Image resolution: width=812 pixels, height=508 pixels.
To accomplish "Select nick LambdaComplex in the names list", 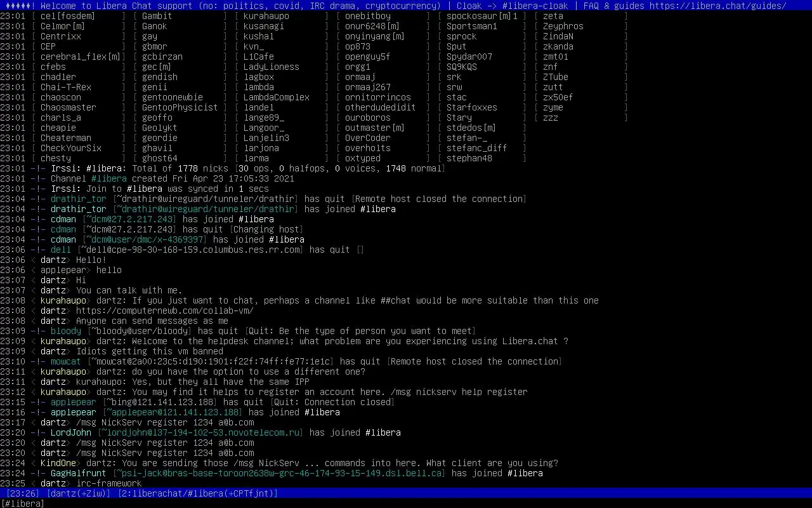I will 277,97.
